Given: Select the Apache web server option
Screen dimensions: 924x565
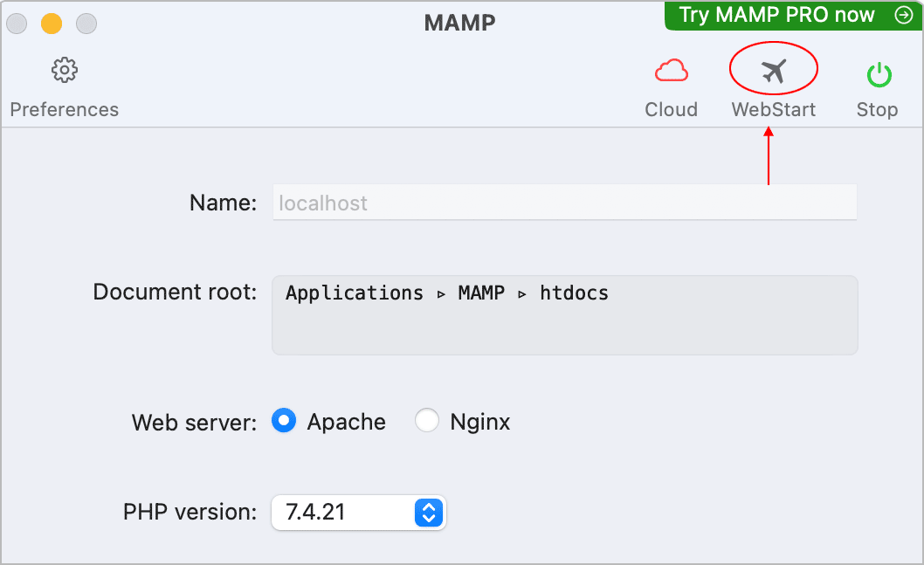Looking at the screenshot, I should [284, 422].
